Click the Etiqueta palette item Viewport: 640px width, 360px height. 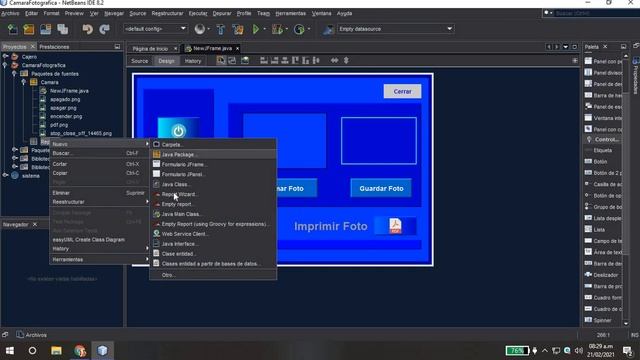[604, 150]
